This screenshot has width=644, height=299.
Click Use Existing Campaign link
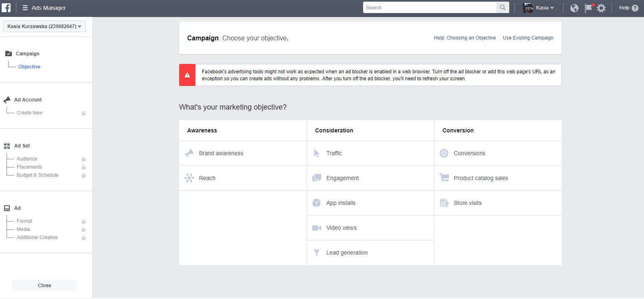click(x=528, y=38)
